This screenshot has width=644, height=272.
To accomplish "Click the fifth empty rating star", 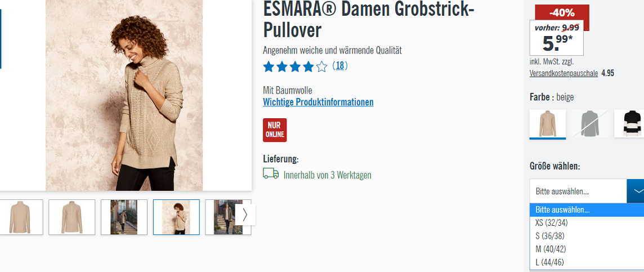I will click(322, 66).
